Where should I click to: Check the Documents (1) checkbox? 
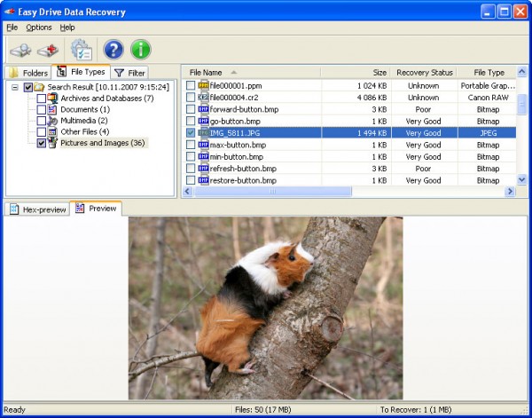42,110
